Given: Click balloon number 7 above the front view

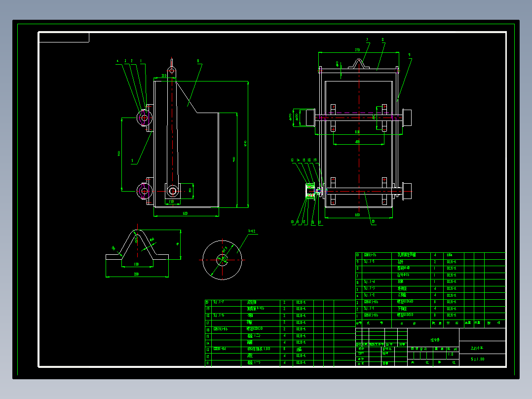Looking at the screenshot, I should [367, 40].
